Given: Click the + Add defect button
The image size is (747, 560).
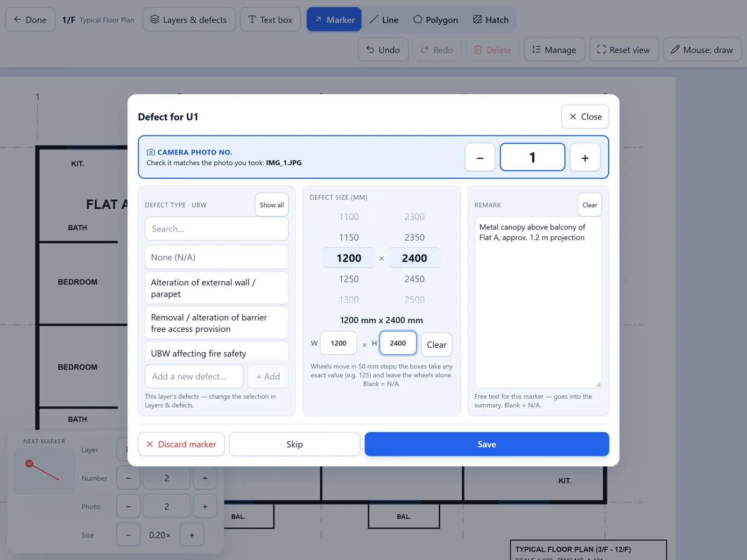Looking at the screenshot, I should 268,376.
